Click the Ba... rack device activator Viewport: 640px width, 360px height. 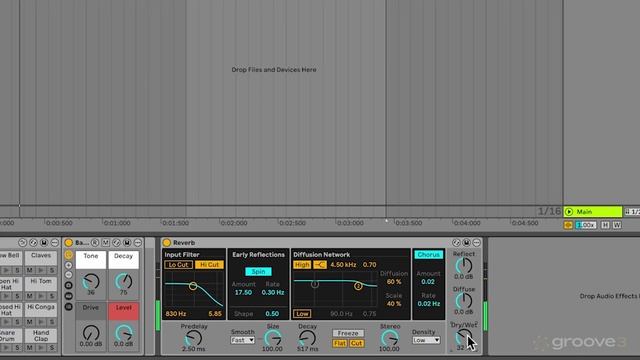[x=69, y=242]
